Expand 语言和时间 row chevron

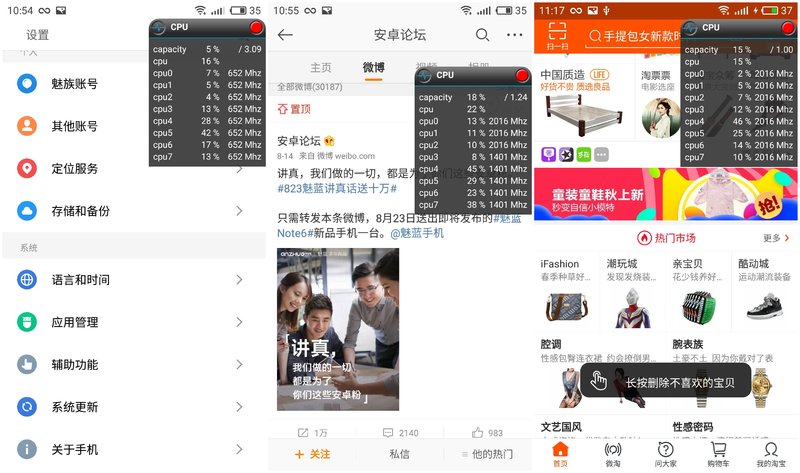[x=239, y=279]
